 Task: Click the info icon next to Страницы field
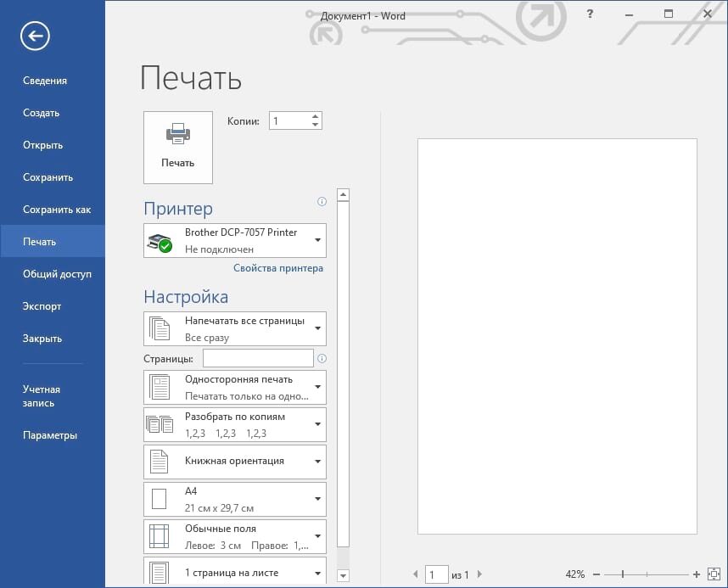click(x=322, y=359)
